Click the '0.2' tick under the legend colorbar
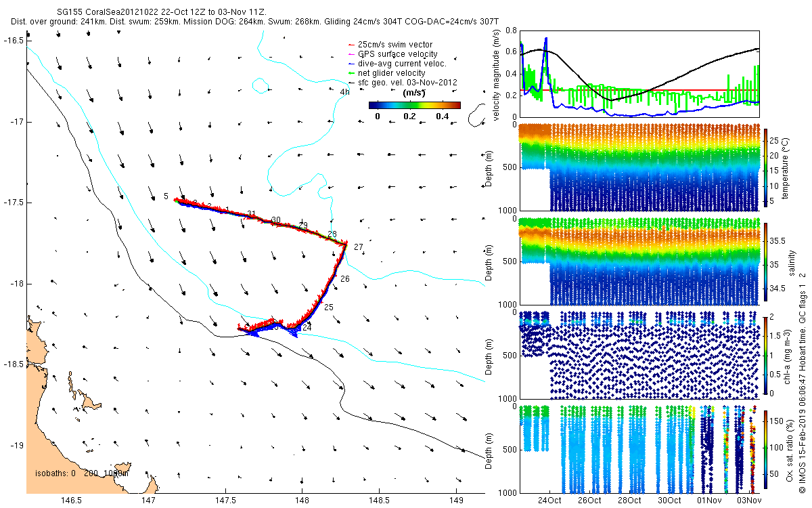The width and height of the screenshot is (812, 508). pos(410,116)
